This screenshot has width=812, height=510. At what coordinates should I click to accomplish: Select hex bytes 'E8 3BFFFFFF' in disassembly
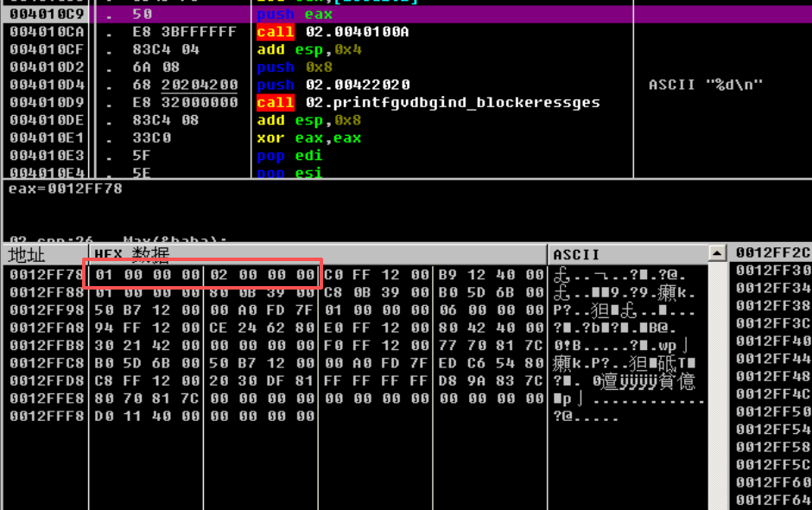(184, 32)
